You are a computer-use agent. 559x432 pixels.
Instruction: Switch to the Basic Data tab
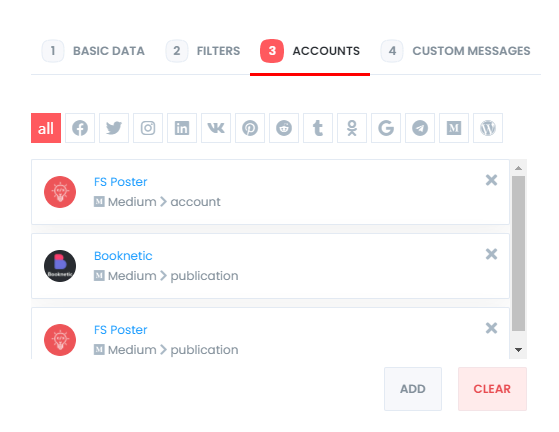93,51
